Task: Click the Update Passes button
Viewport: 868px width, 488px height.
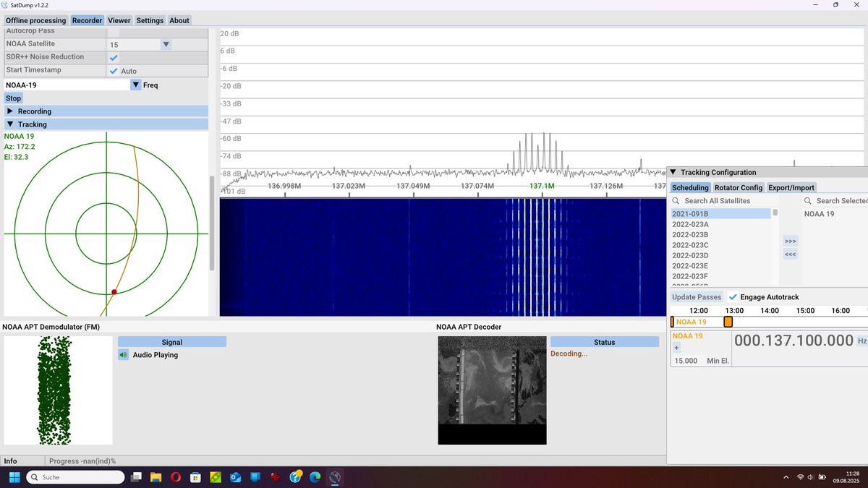Action: 696,297
